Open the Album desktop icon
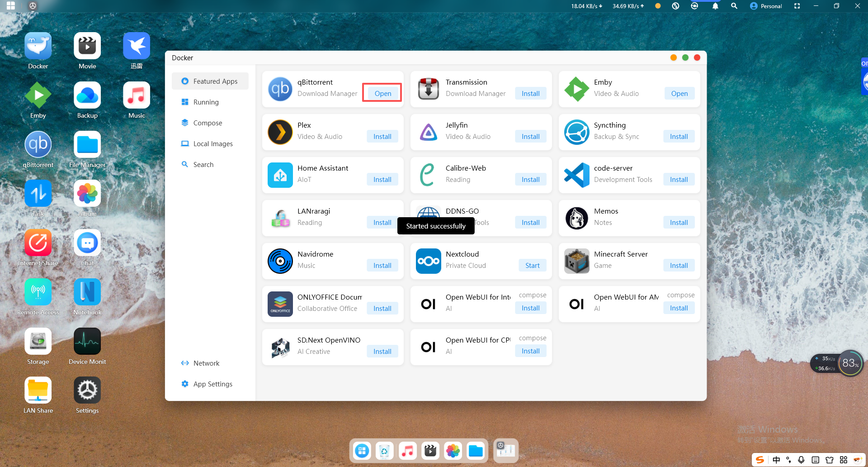Screen dimensions: 868x467 pos(87,193)
